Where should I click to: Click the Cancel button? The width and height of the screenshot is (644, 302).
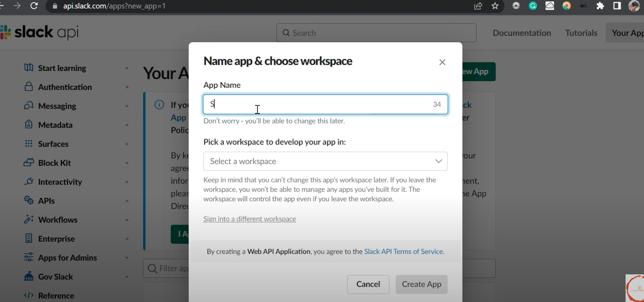[x=368, y=284]
